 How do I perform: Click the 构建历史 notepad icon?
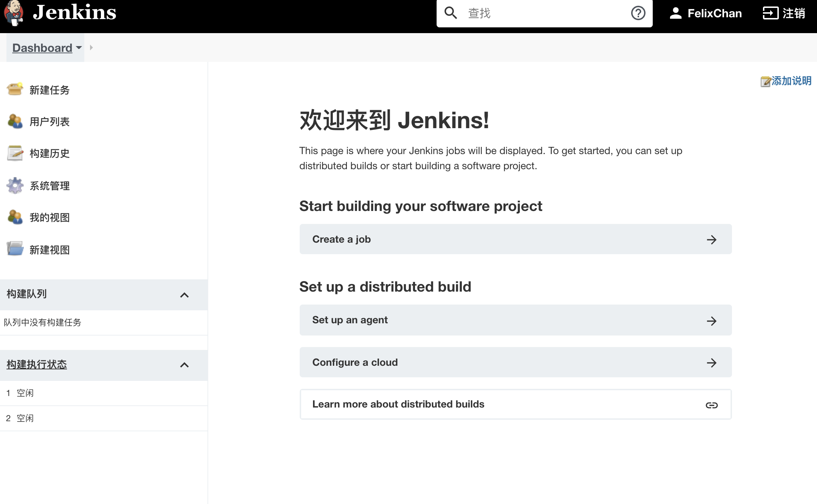15,153
